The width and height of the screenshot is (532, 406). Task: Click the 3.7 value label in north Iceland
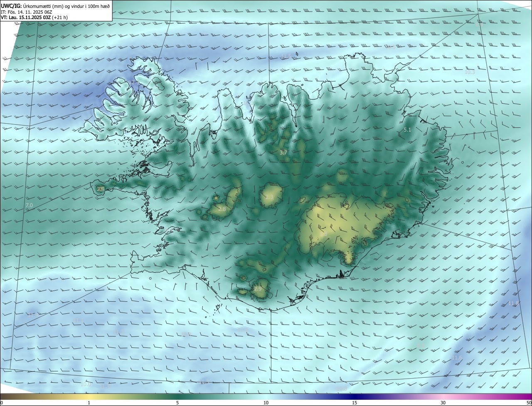[x=283, y=153]
